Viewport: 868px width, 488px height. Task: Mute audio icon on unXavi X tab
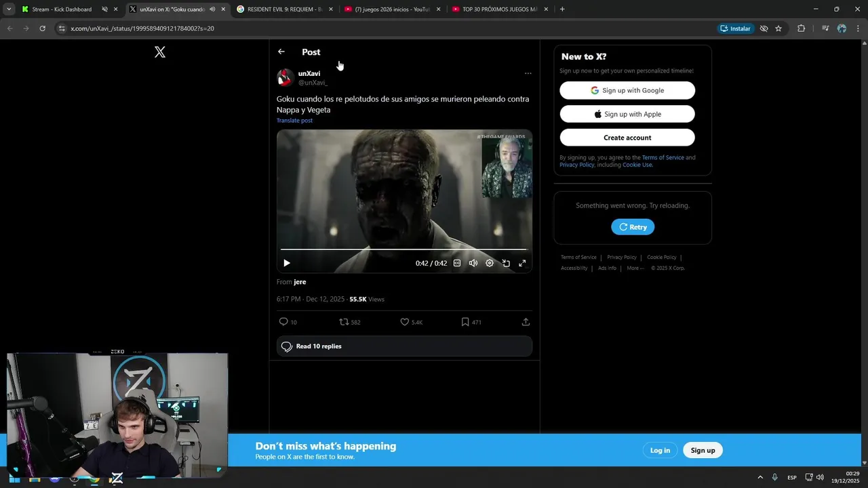(x=212, y=9)
